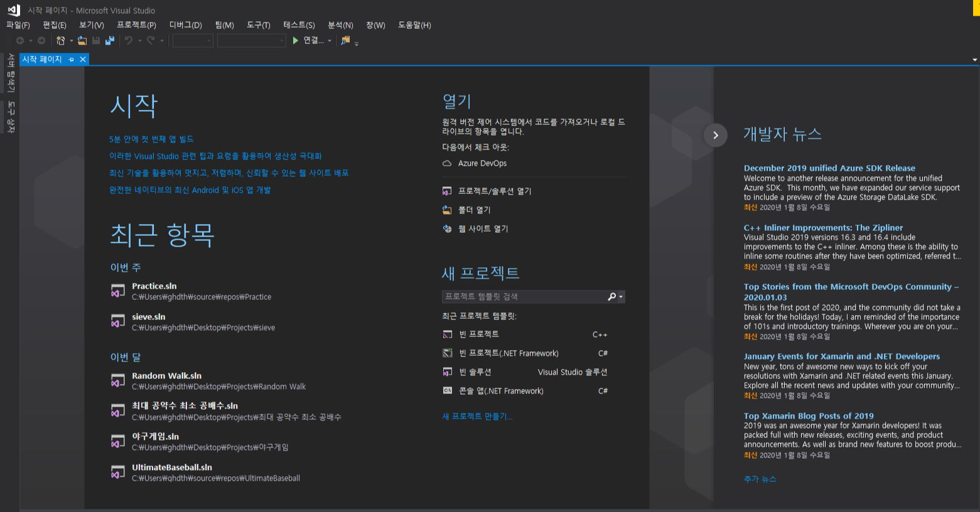Click the New Project toolbar icon

[60, 41]
